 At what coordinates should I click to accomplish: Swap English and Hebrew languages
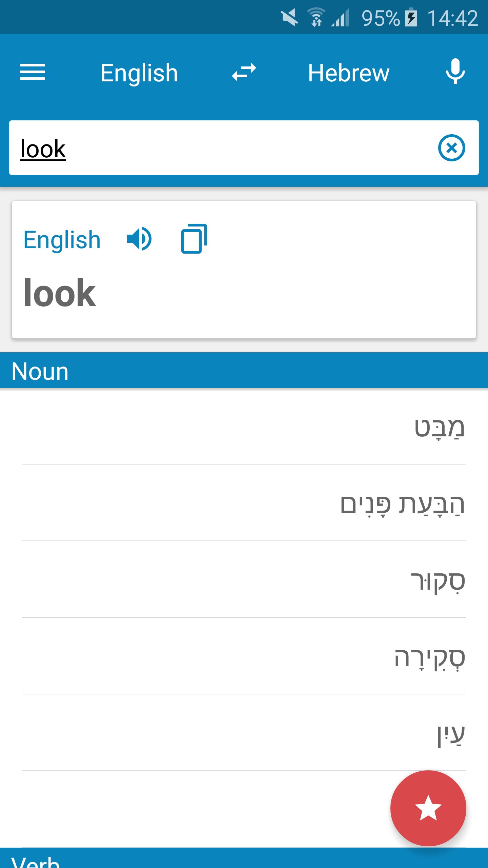tap(244, 72)
